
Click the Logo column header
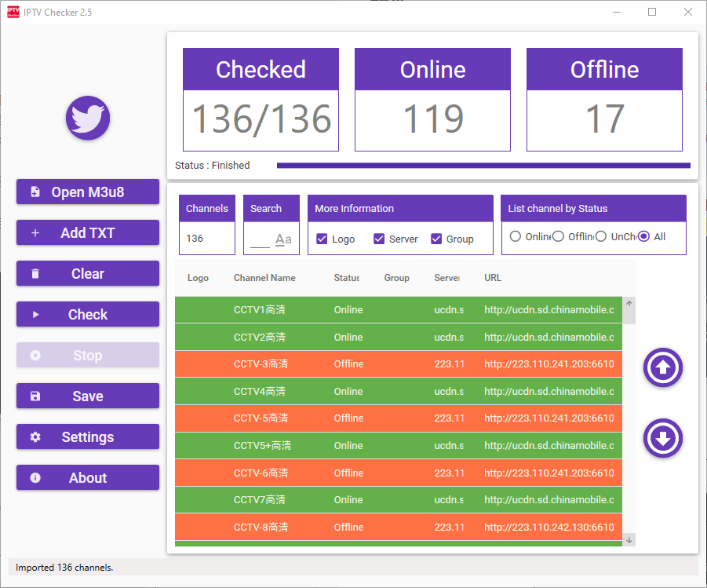click(198, 278)
